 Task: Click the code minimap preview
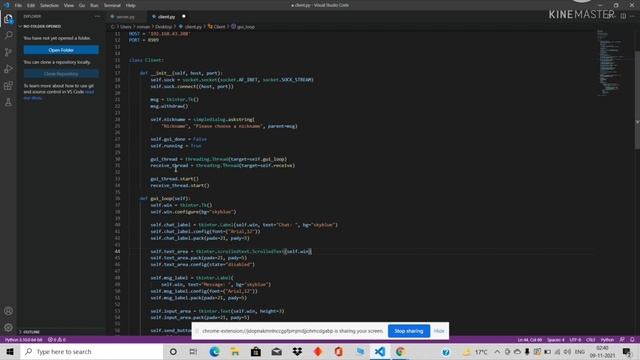(610, 63)
